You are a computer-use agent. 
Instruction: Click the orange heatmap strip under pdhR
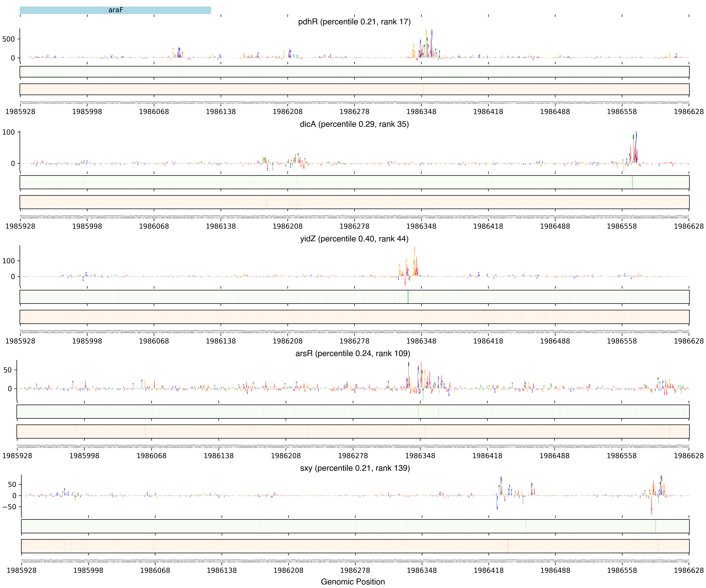click(355, 89)
